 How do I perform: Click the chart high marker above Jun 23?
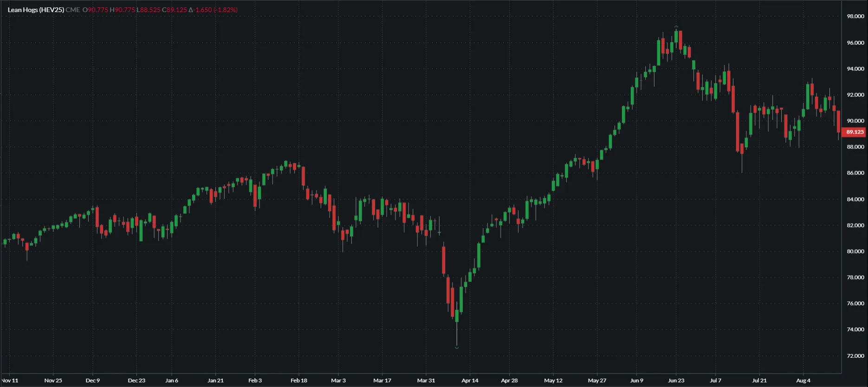[x=676, y=27]
